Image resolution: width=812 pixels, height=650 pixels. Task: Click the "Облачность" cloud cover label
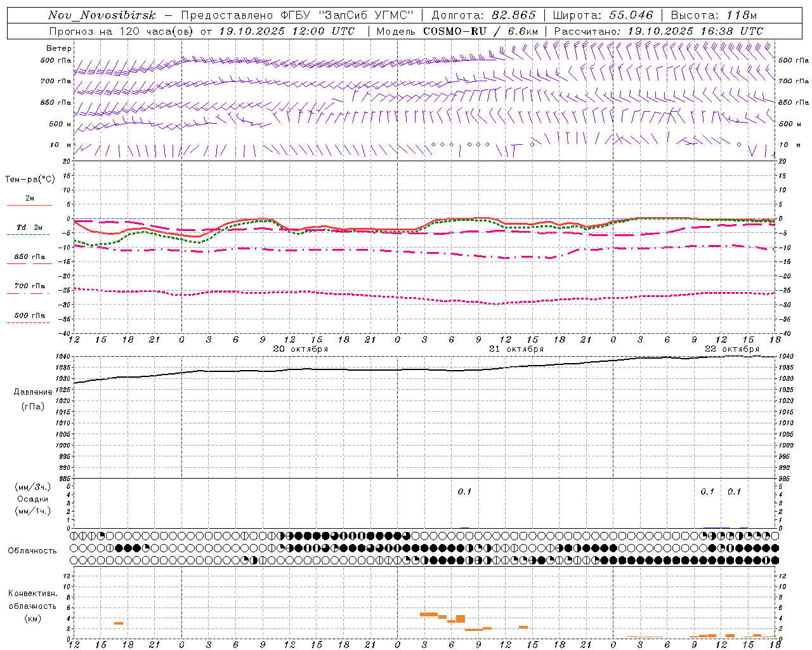[32, 551]
